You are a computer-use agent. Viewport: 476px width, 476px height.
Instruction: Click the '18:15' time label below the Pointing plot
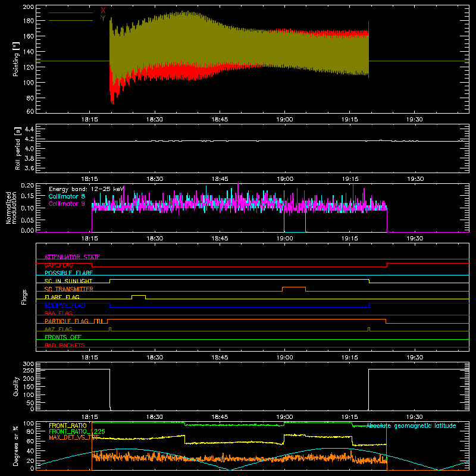[x=90, y=120]
